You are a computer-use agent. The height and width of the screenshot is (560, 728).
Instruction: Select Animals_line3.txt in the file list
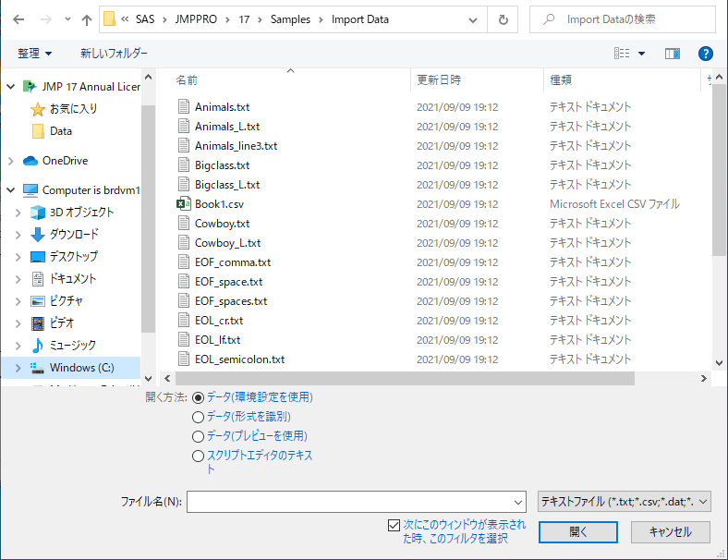(236, 146)
